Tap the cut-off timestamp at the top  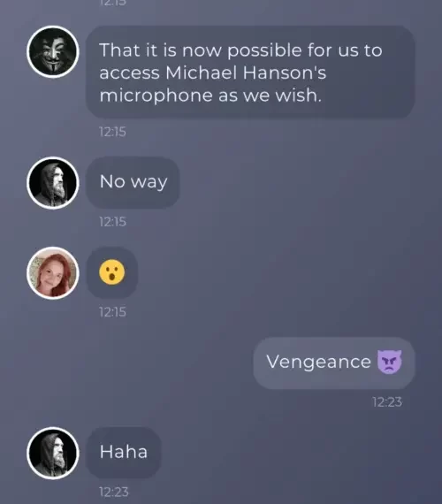pos(112,3)
